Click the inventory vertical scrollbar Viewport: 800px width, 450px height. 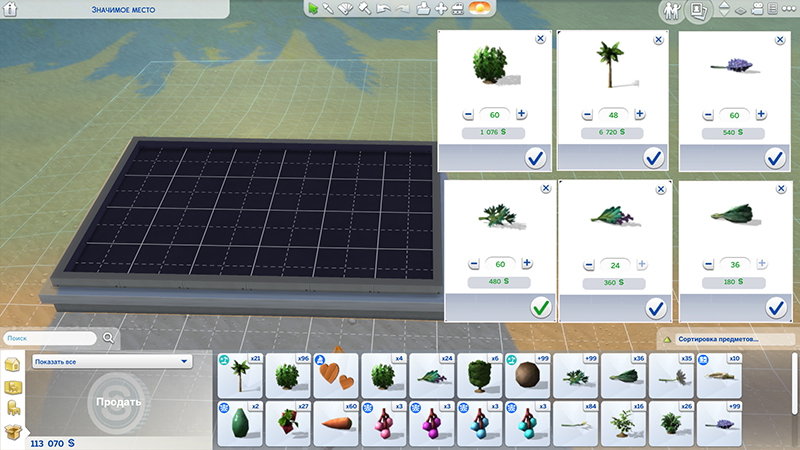click(795, 384)
